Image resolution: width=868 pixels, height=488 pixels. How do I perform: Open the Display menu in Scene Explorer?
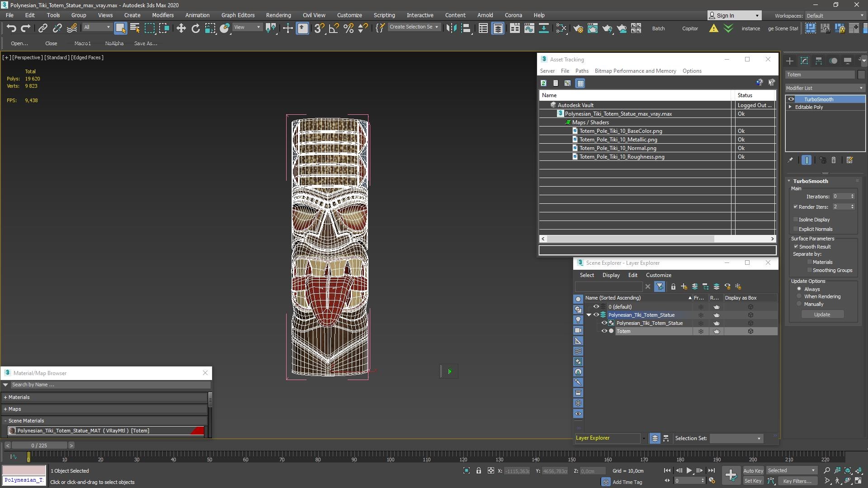[x=611, y=275]
